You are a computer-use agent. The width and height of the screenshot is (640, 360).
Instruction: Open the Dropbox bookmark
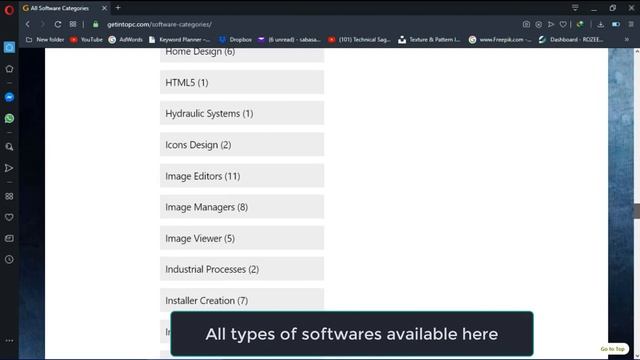pos(236,40)
